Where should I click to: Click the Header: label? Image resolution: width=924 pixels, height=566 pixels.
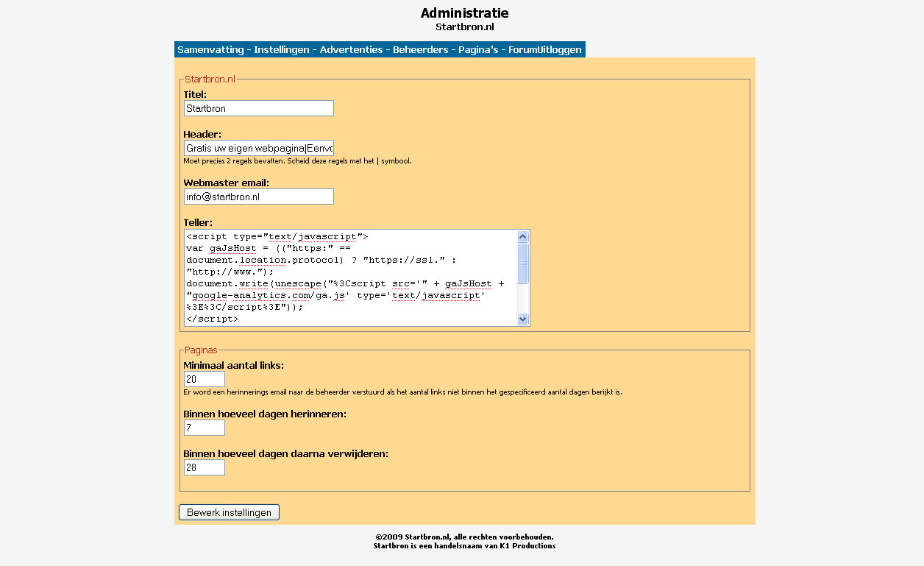(x=202, y=134)
